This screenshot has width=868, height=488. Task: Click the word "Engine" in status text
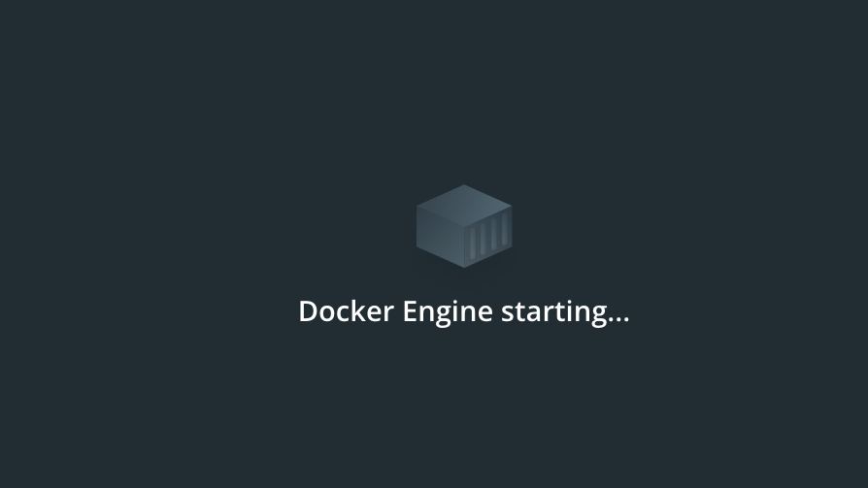point(448,312)
